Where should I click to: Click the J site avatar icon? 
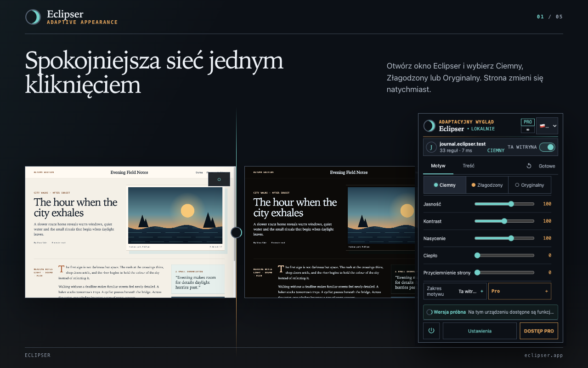(431, 147)
